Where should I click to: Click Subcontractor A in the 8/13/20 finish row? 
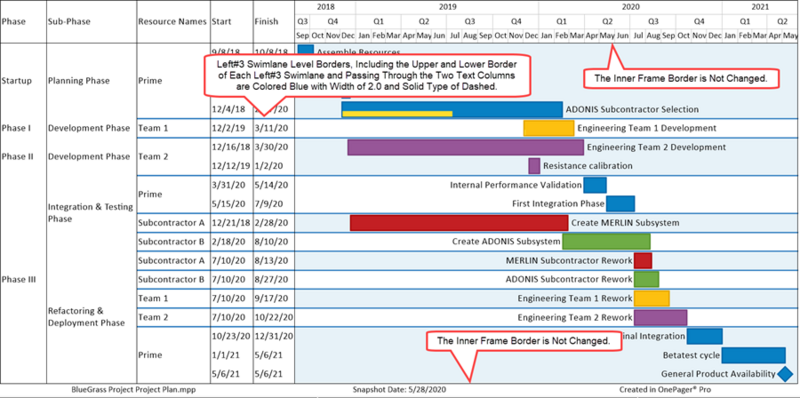pos(171,260)
